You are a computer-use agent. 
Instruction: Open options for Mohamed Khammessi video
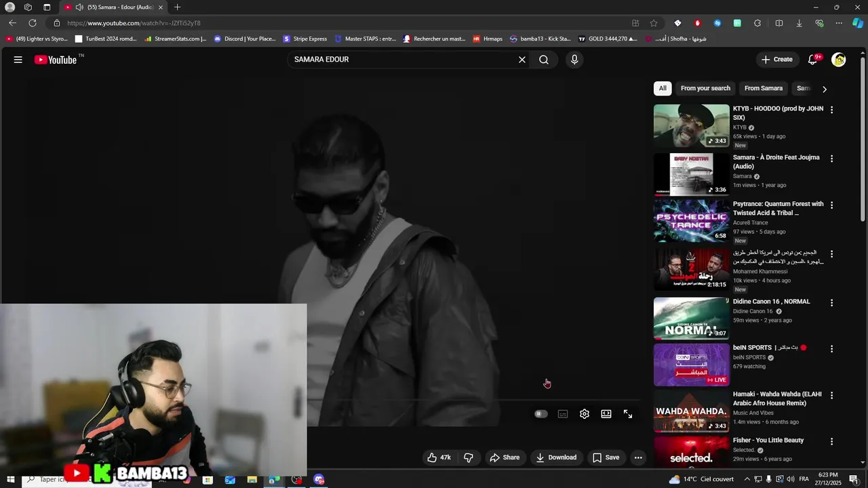[x=832, y=254]
